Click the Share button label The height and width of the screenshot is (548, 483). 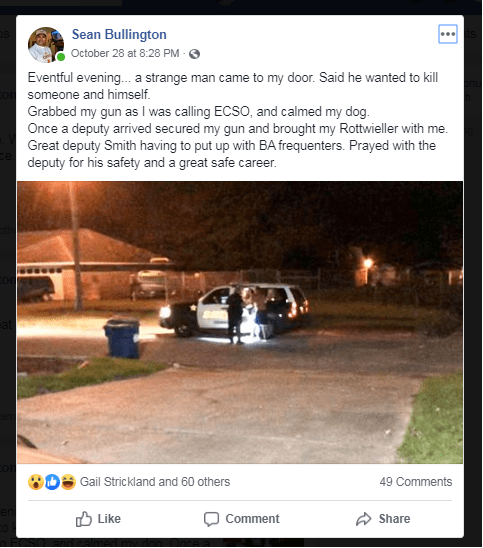(395, 519)
